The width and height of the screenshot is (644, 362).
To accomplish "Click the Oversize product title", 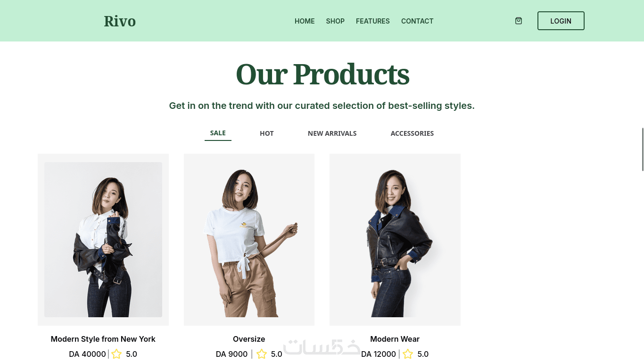I will [249, 339].
